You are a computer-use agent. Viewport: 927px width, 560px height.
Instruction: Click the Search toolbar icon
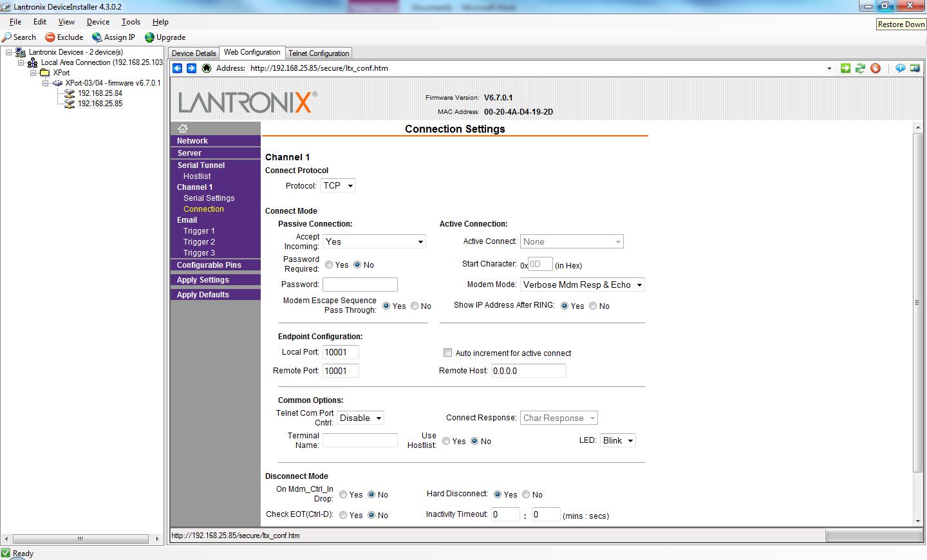[x=7, y=37]
